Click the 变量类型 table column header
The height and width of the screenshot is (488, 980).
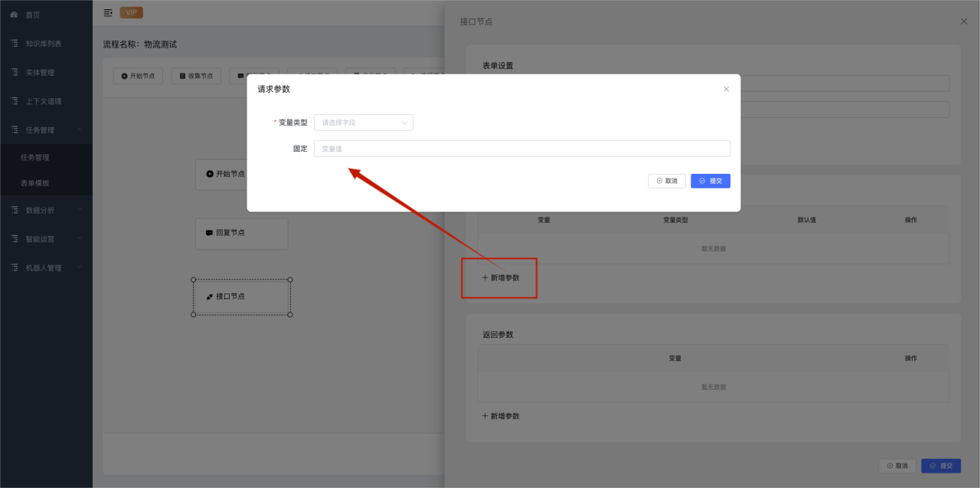point(675,220)
